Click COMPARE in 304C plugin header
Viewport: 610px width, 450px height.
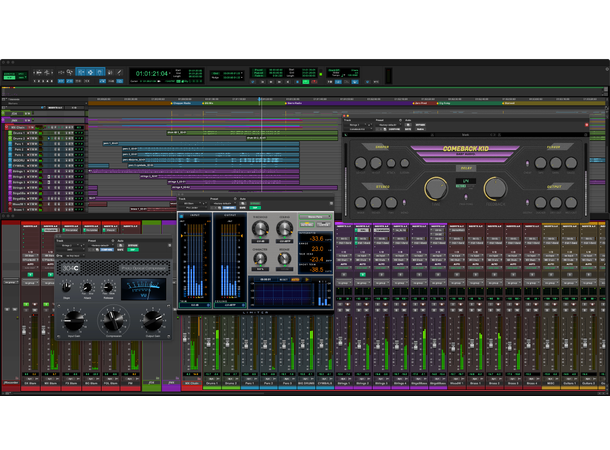coord(107,250)
